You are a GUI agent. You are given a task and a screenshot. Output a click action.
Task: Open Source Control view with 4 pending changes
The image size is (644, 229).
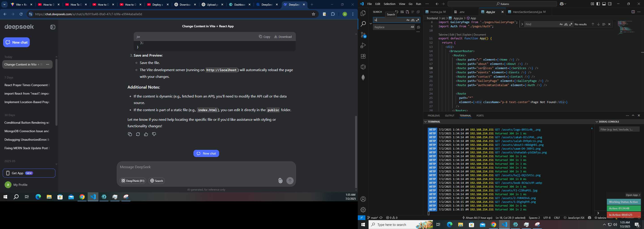(363, 35)
